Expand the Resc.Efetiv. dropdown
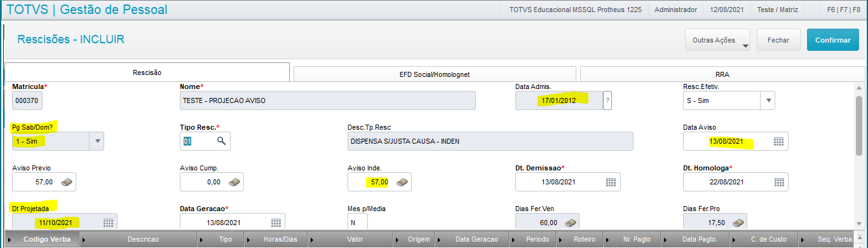Viewport: 868px width, 248px height. point(768,100)
